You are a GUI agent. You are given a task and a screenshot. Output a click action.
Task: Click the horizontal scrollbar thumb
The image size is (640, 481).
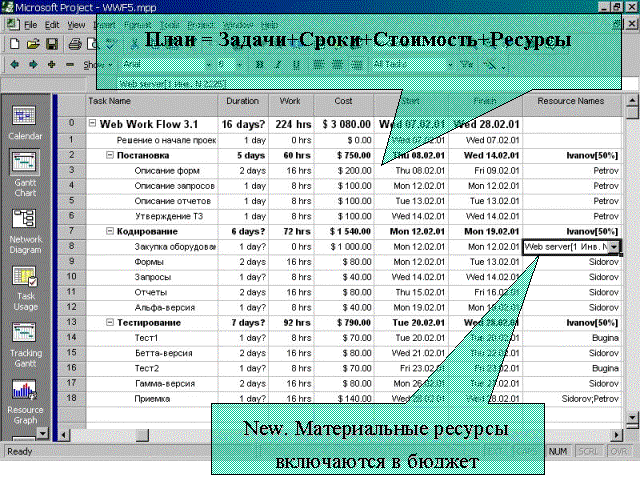[142, 435]
